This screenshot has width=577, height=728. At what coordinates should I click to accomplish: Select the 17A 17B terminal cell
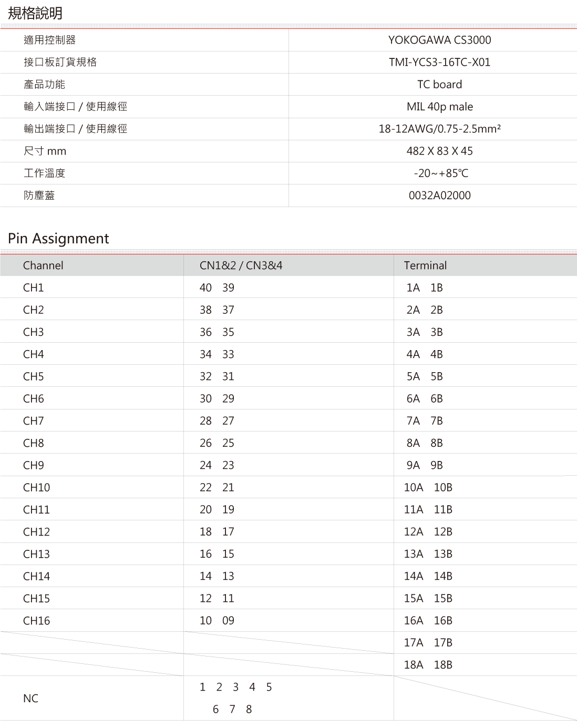pos(428,643)
